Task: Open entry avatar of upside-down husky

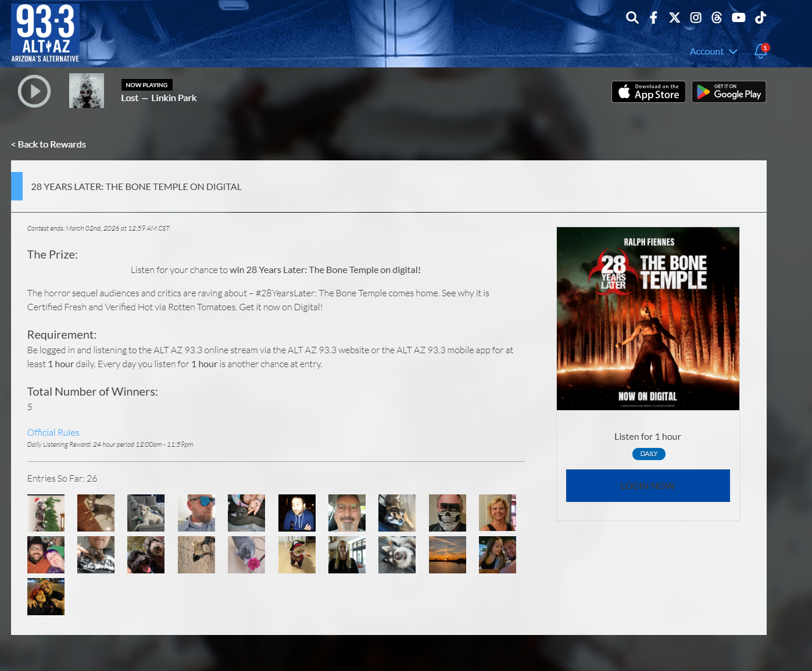Action: point(397,555)
